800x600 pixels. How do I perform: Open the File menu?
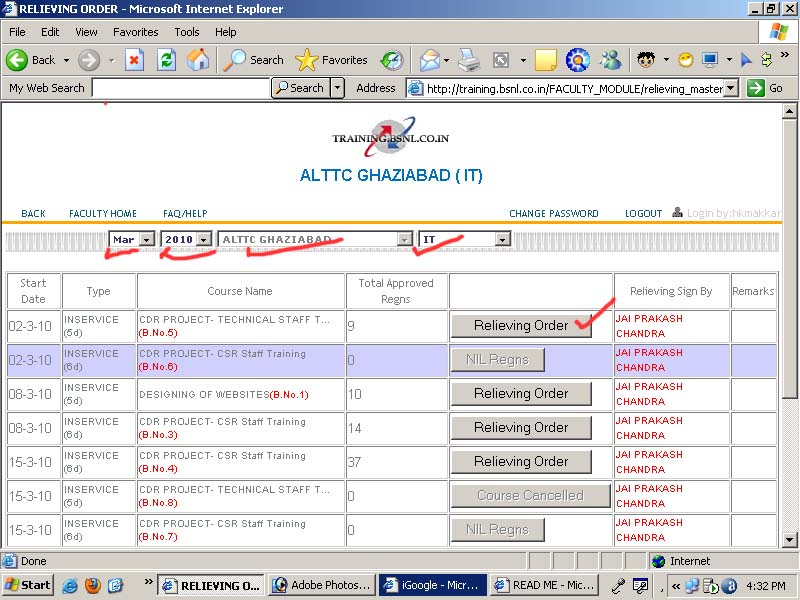tap(17, 32)
